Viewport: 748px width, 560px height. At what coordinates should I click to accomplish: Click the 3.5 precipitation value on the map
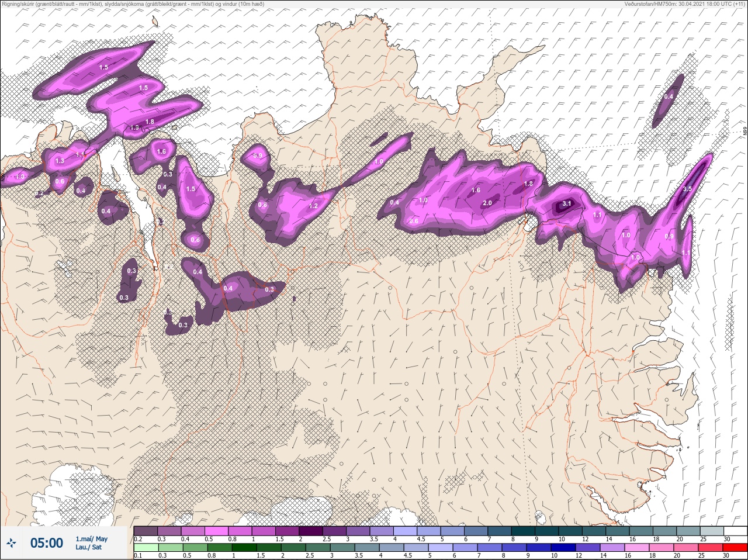(x=687, y=189)
